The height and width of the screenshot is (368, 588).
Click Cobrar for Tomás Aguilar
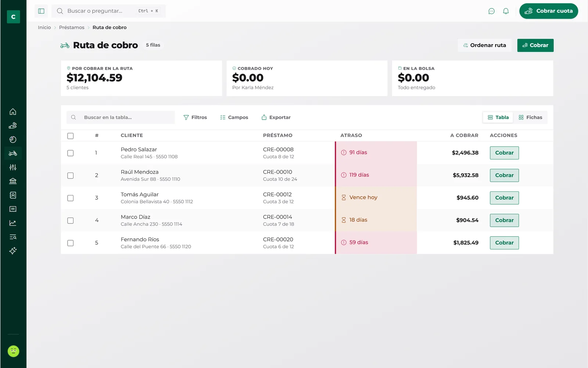(504, 198)
